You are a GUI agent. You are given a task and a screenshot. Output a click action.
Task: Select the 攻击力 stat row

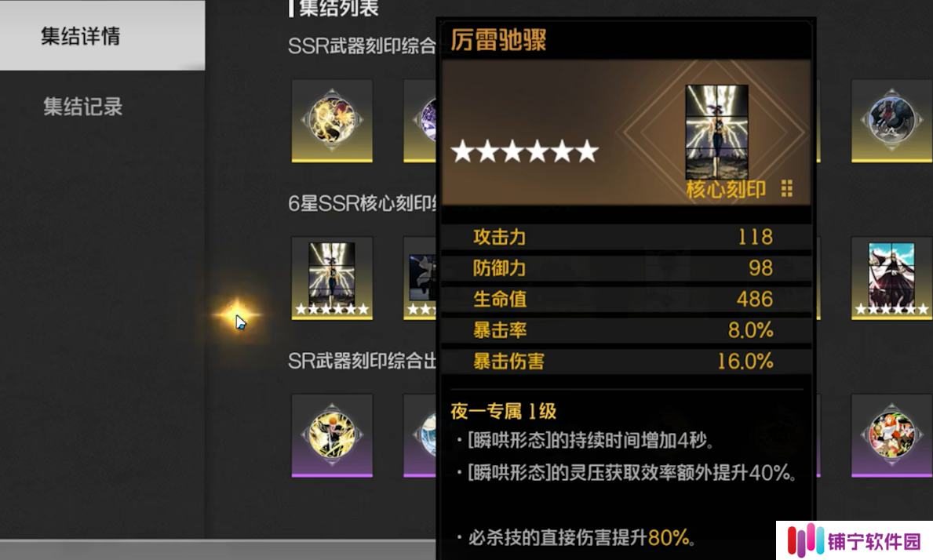(x=626, y=237)
